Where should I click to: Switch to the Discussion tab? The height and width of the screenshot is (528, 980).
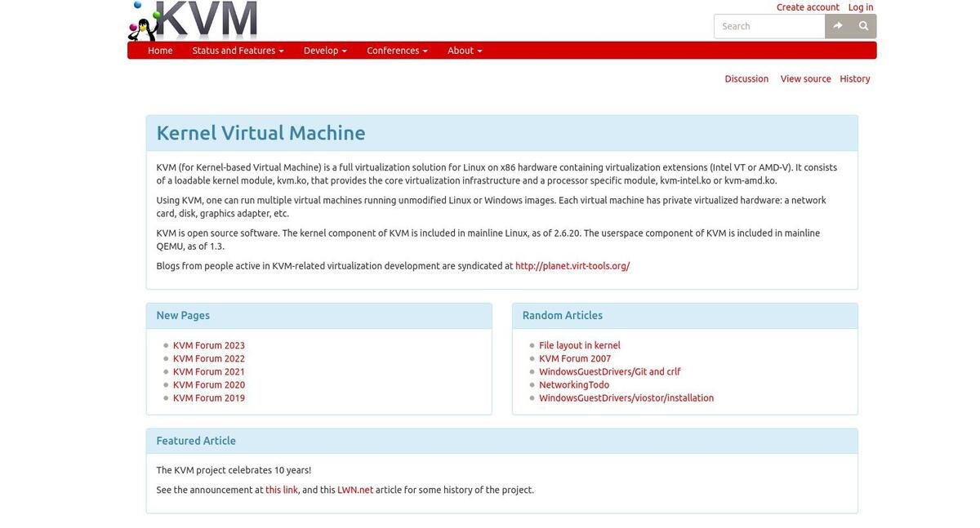[x=746, y=77]
